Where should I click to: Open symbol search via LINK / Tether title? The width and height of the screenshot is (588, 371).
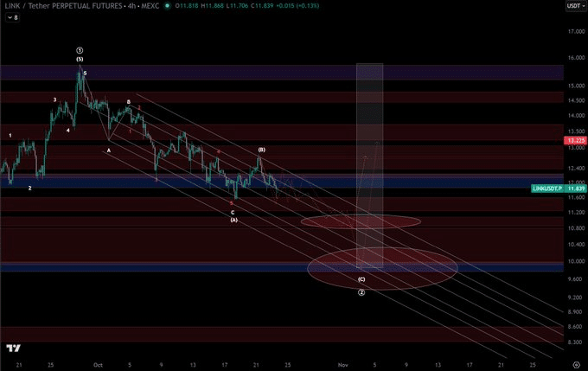(x=63, y=6)
